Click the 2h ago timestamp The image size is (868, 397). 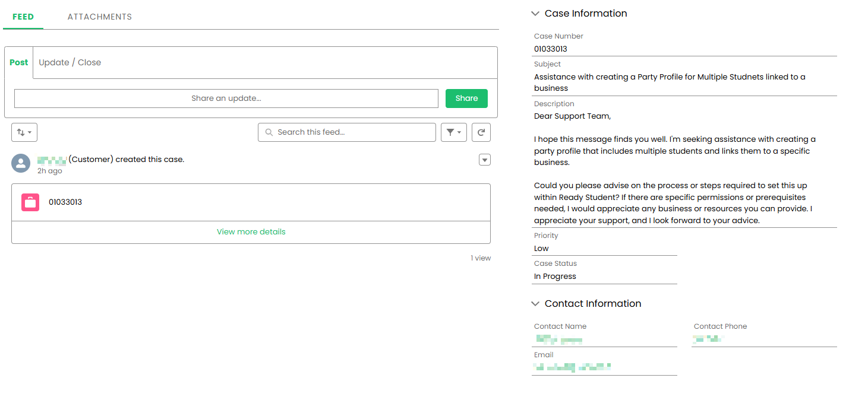tap(50, 171)
